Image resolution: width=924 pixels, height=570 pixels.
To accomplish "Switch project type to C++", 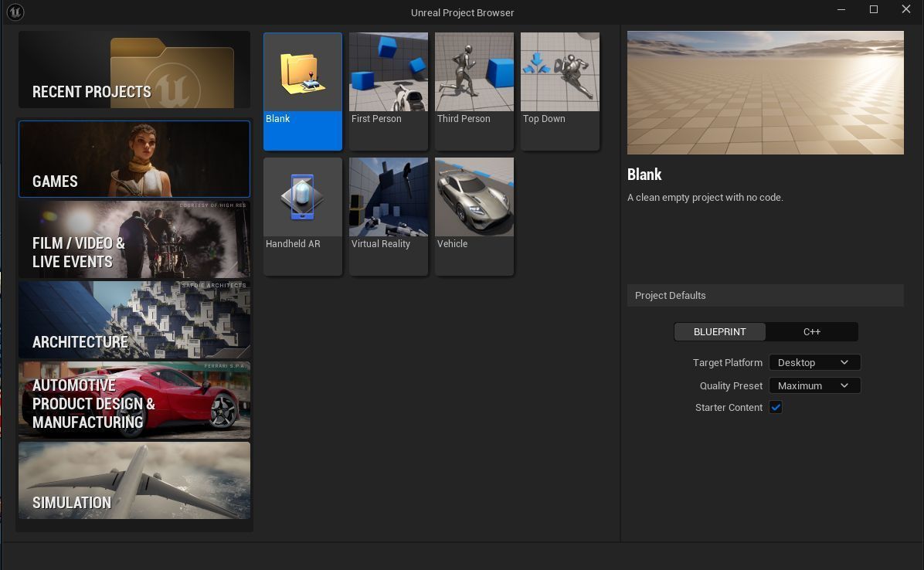I will pyautogui.click(x=811, y=331).
